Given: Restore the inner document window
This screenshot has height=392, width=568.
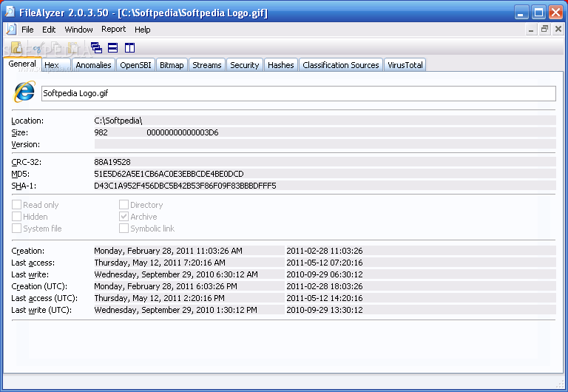Looking at the screenshot, I should (x=544, y=30).
